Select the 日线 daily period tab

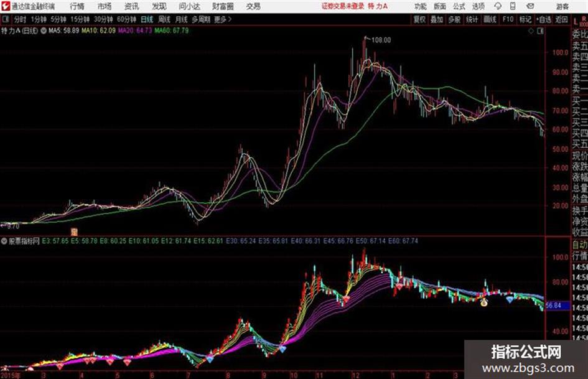147,19
